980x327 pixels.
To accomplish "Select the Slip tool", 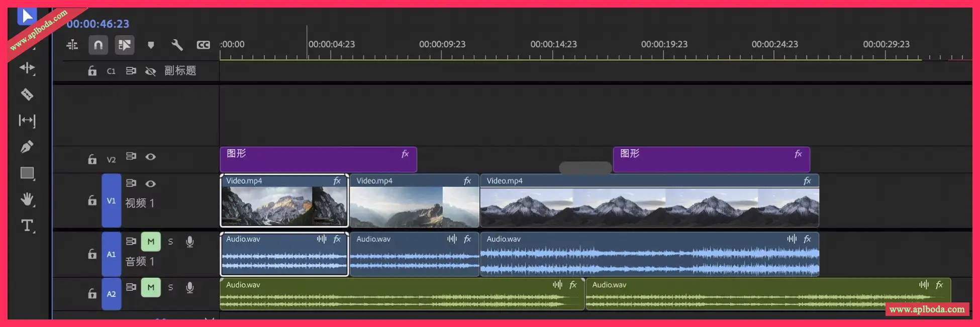I will [x=27, y=121].
